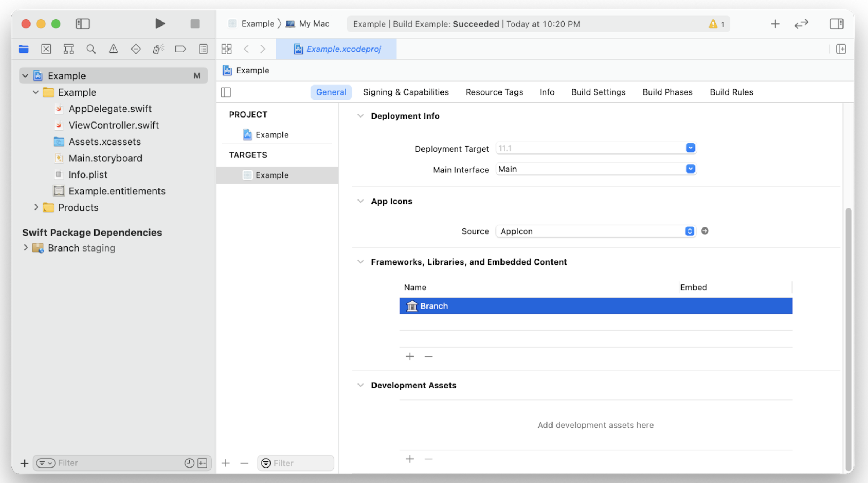Show the Project navigator folder icon
Screen dimensions: 868x483
(24, 49)
